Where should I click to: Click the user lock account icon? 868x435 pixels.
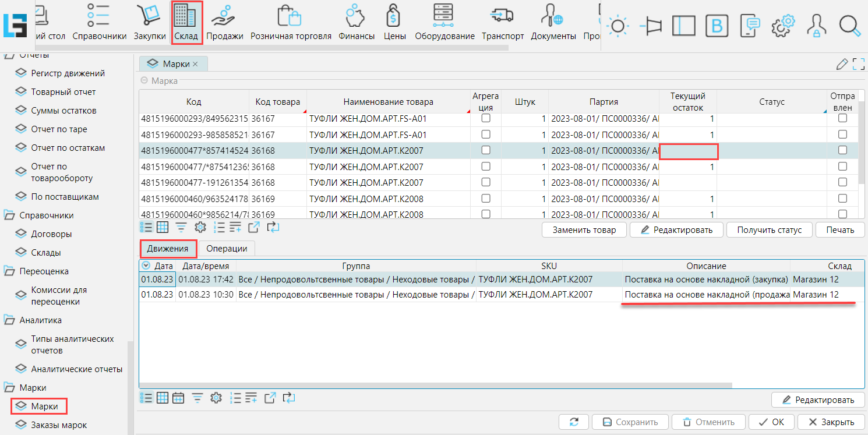[817, 26]
